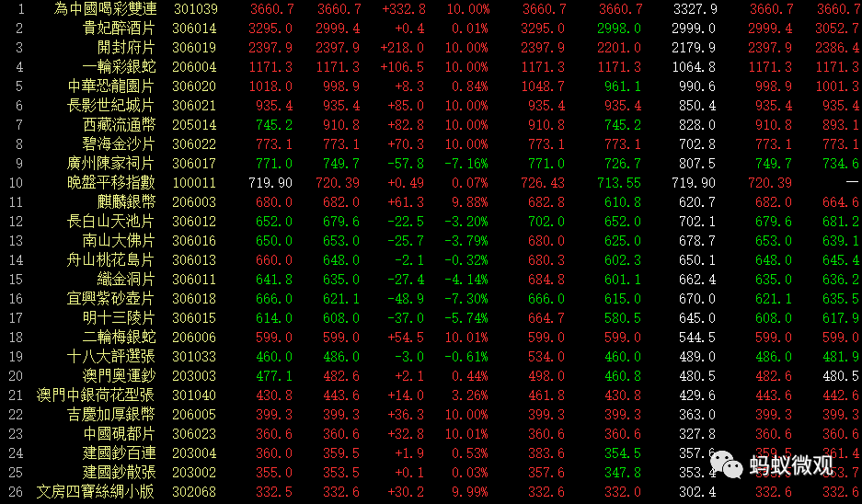Viewport: 862px width, 504px height.
Task: Open the 十八大評選張 entry
Action: (111, 357)
